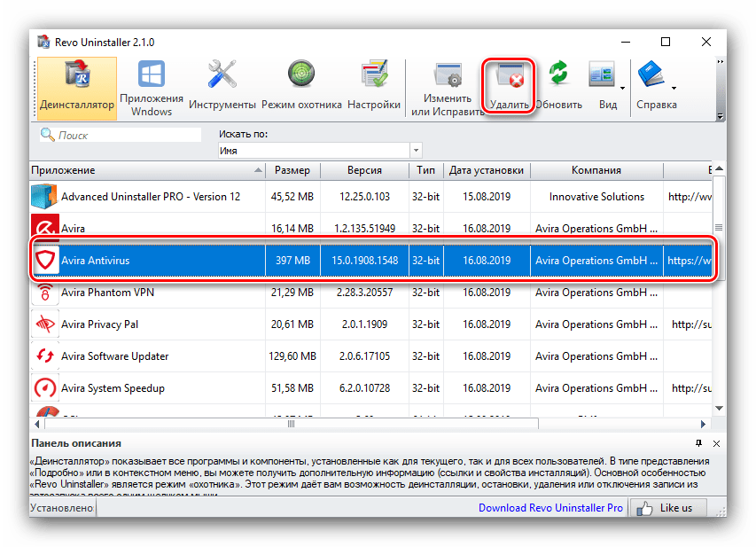756x547 pixels.
Task: Click the Обновить refresh icon
Action: point(558,74)
